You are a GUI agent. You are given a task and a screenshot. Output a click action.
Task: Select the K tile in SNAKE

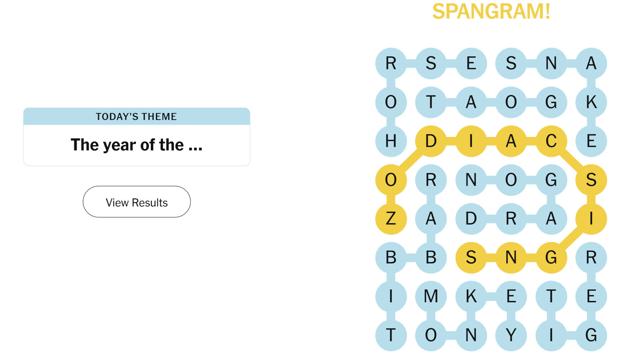pyautogui.click(x=591, y=102)
